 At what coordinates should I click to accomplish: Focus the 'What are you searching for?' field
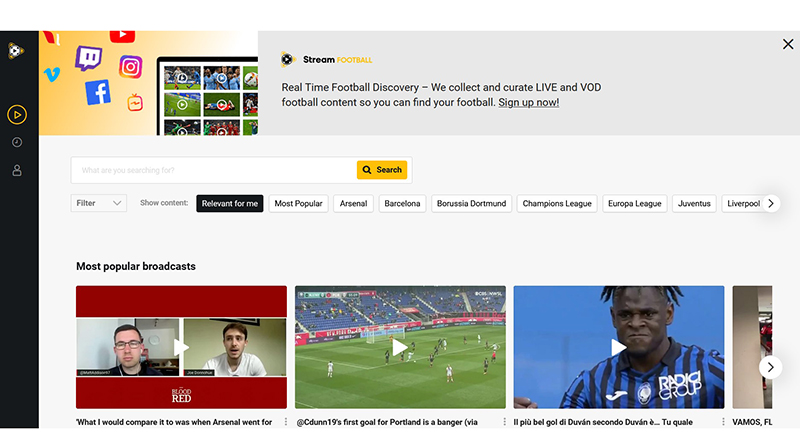coord(214,170)
